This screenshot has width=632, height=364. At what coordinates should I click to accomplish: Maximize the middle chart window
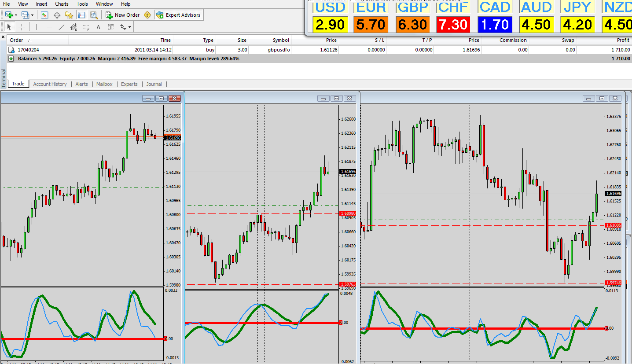click(336, 99)
